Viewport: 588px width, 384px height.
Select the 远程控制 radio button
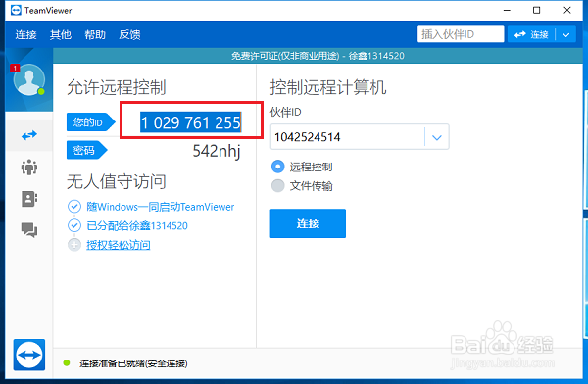[x=278, y=167]
